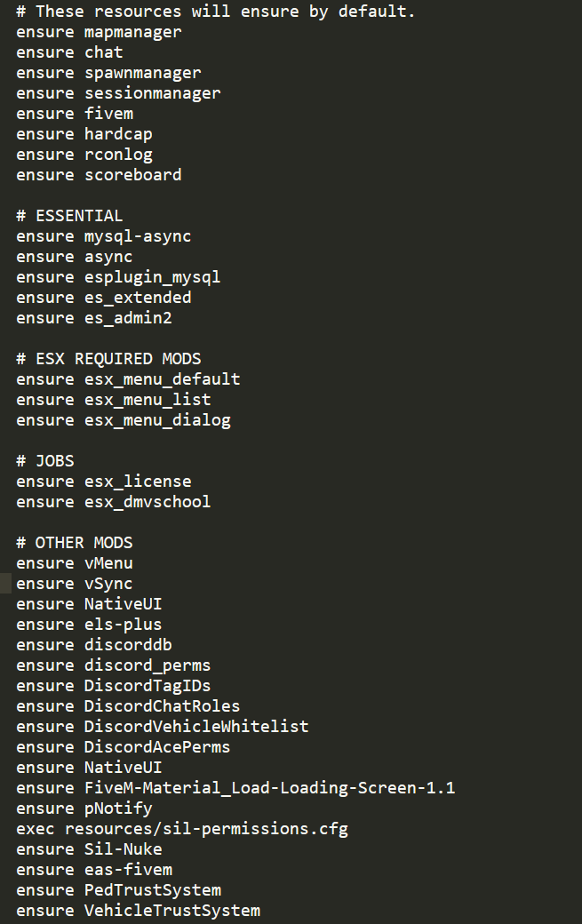Click the '# JOBS' comment line

pyautogui.click(x=45, y=461)
